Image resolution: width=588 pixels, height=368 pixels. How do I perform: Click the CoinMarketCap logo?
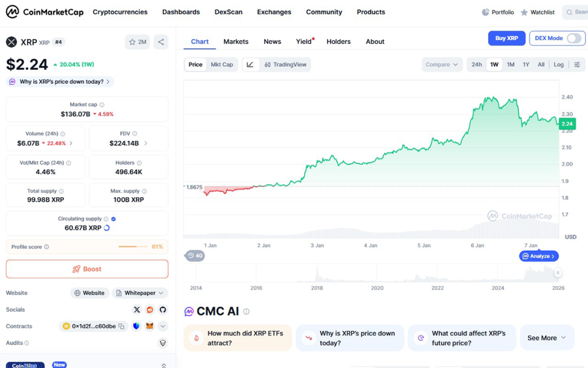pos(44,12)
